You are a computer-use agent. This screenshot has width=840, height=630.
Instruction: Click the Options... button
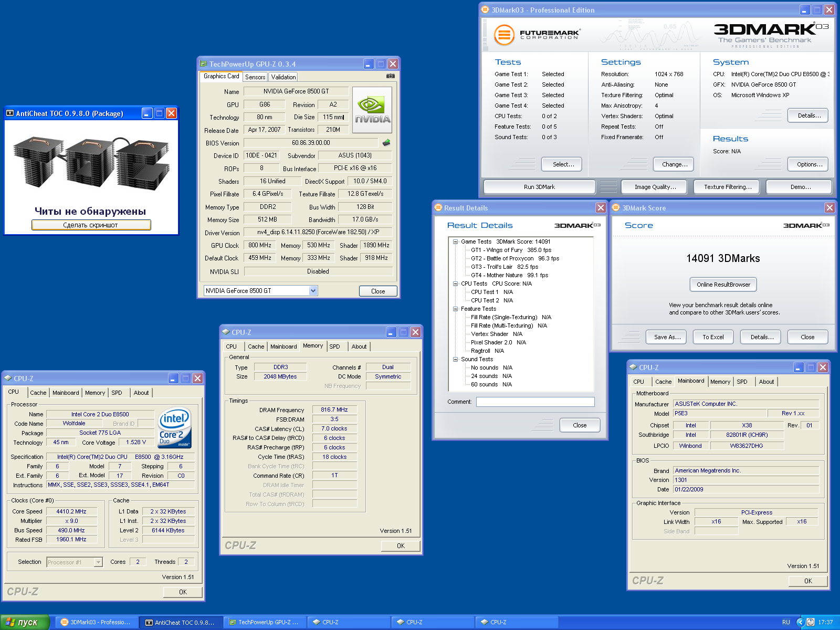809,164
